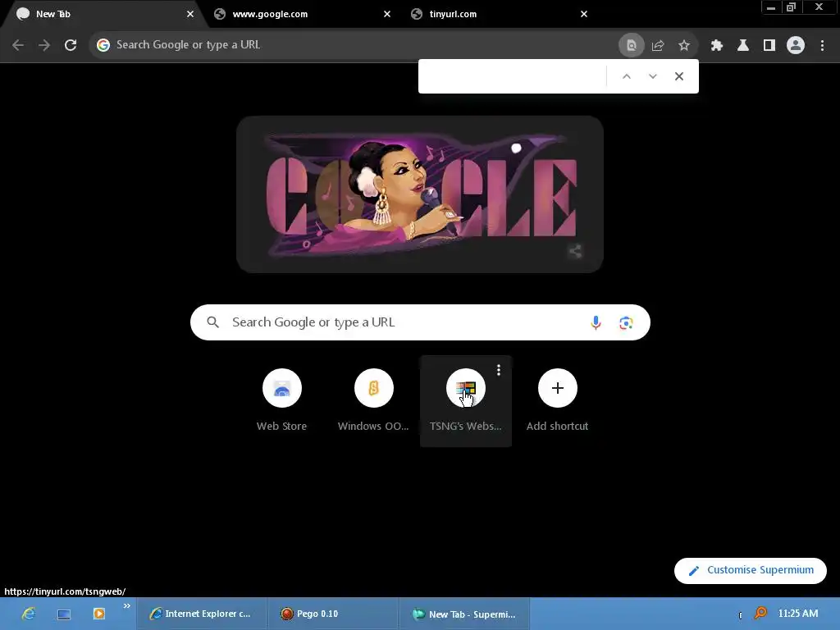The height and width of the screenshot is (630, 840).
Task: Close the tinyurl.com tab
Action: (584, 15)
